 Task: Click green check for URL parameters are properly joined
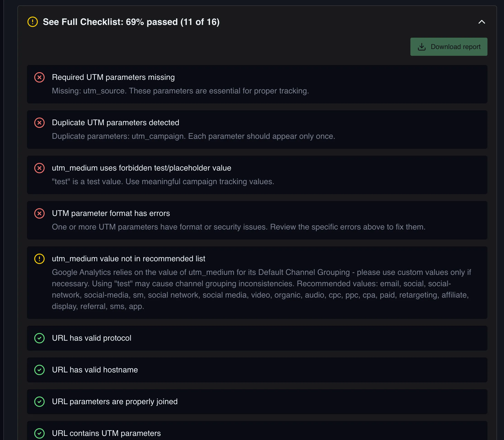pyautogui.click(x=39, y=402)
